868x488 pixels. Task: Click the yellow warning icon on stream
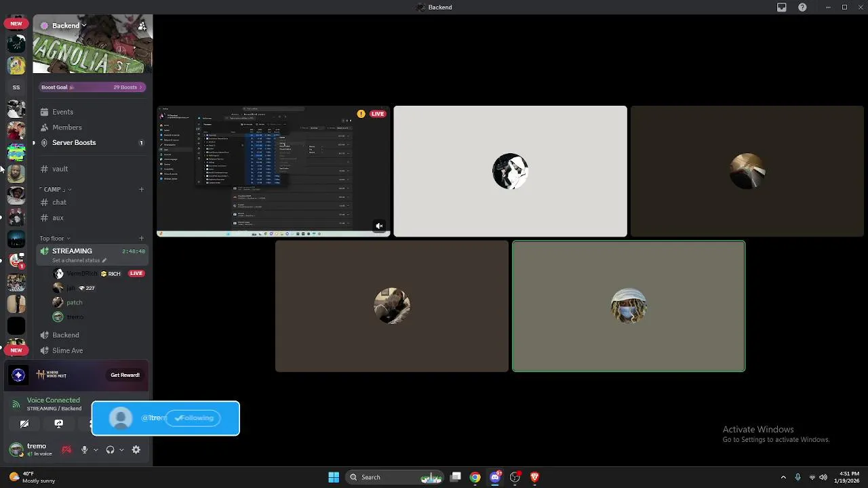[361, 114]
